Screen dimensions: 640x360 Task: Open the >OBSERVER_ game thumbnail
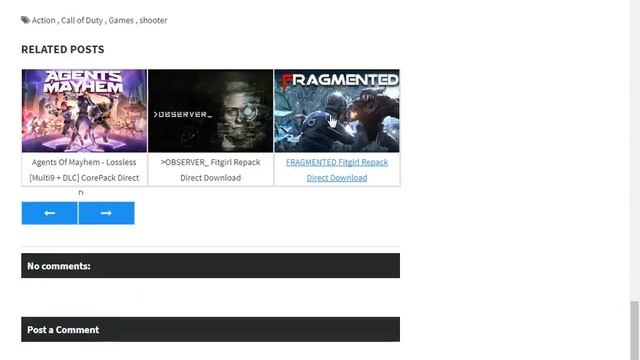[211, 111]
